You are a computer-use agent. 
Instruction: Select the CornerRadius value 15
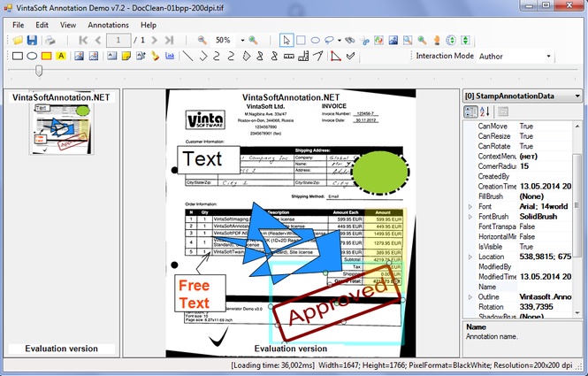point(524,166)
